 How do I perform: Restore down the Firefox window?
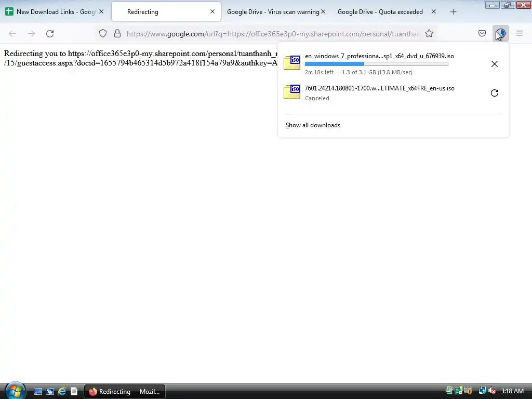(x=508, y=5)
